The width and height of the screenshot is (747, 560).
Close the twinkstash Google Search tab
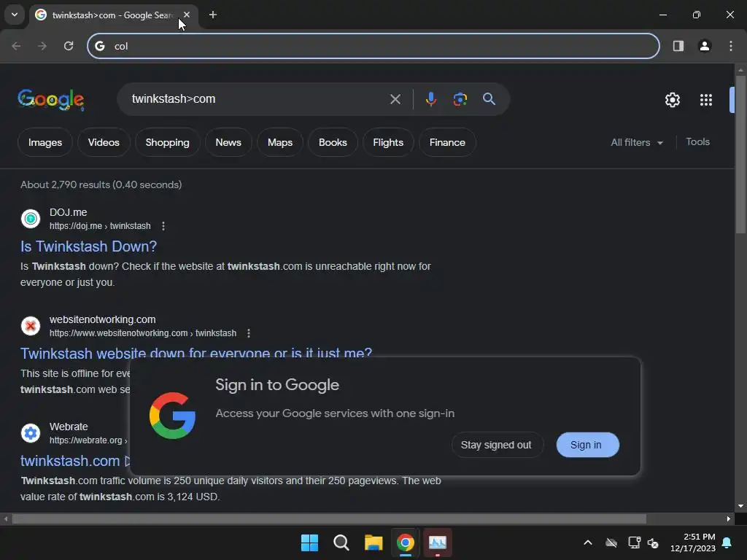coord(187,15)
